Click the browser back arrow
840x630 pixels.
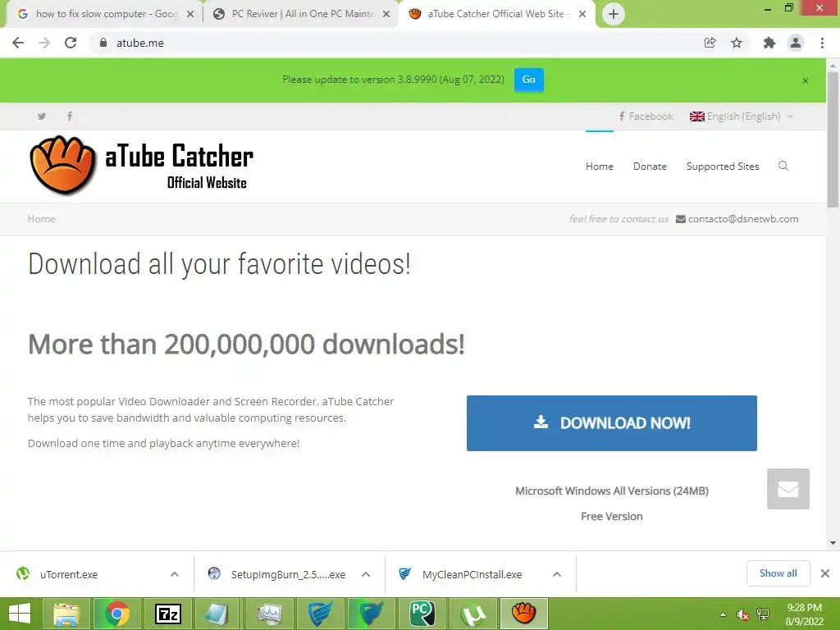18,43
